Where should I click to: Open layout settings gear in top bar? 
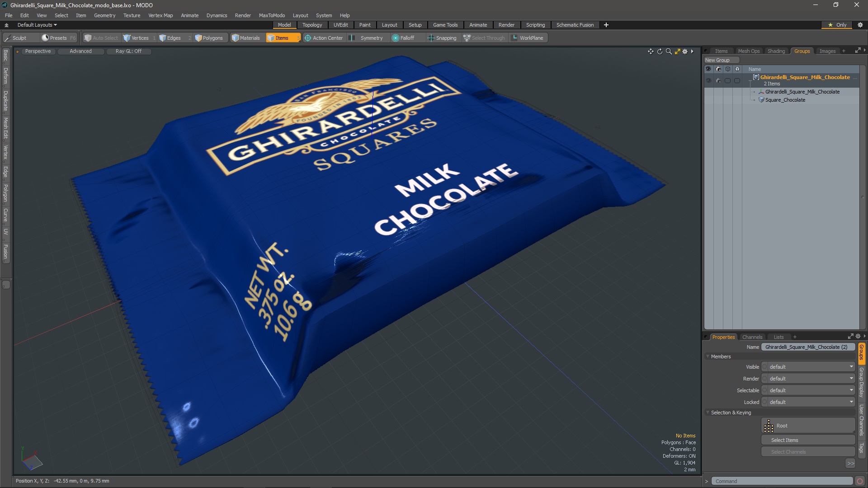860,25
